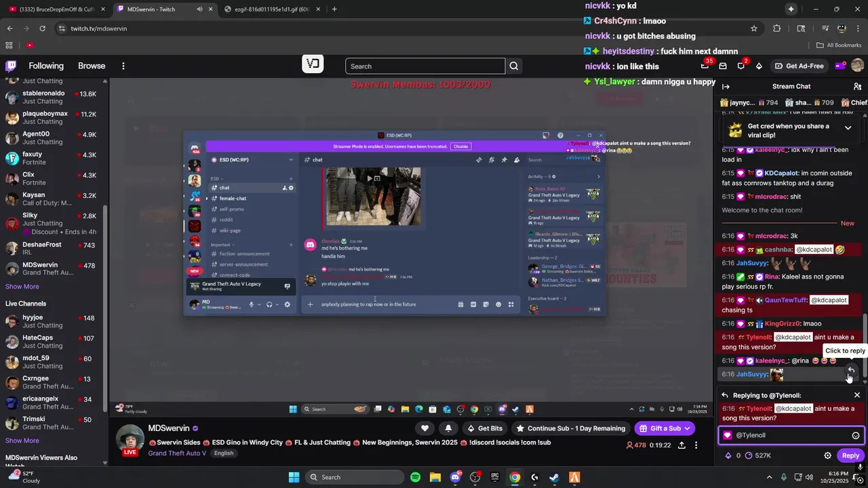Open Discord from the Windows taskbar
Image resolution: width=868 pixels, height=488 pixels.
click(x=455, y=477)
